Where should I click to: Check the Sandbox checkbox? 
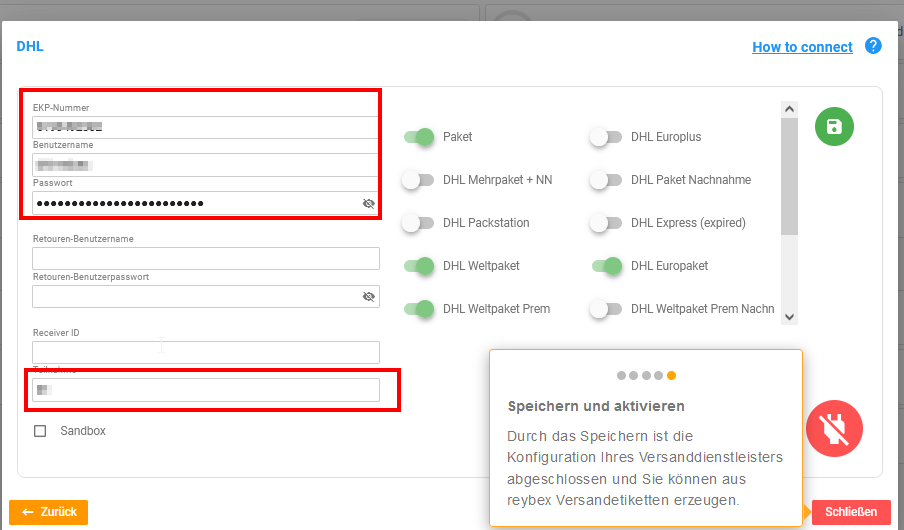[40, 431]
